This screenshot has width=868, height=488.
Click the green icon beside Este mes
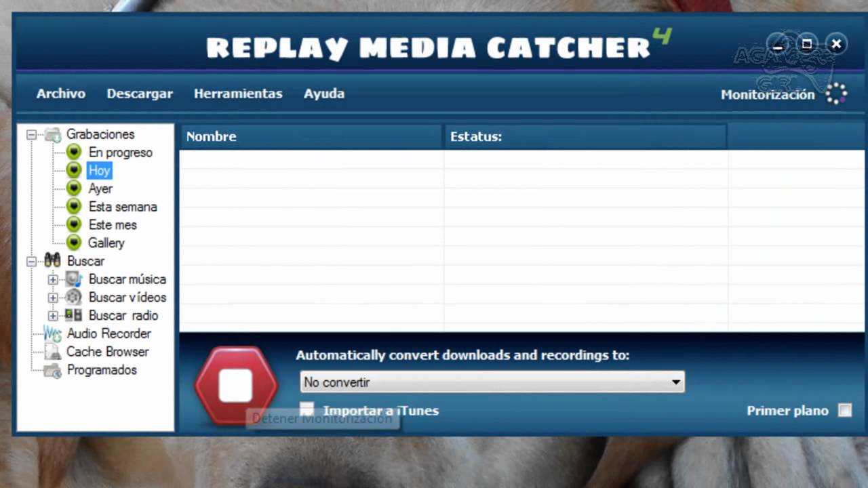click(x=74, y=224)
